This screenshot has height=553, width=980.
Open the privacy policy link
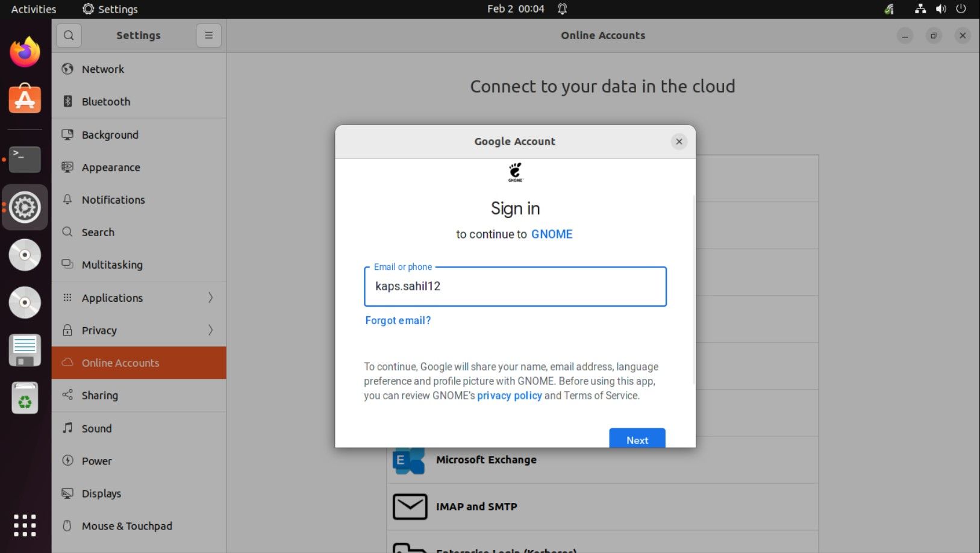[510, 396]
